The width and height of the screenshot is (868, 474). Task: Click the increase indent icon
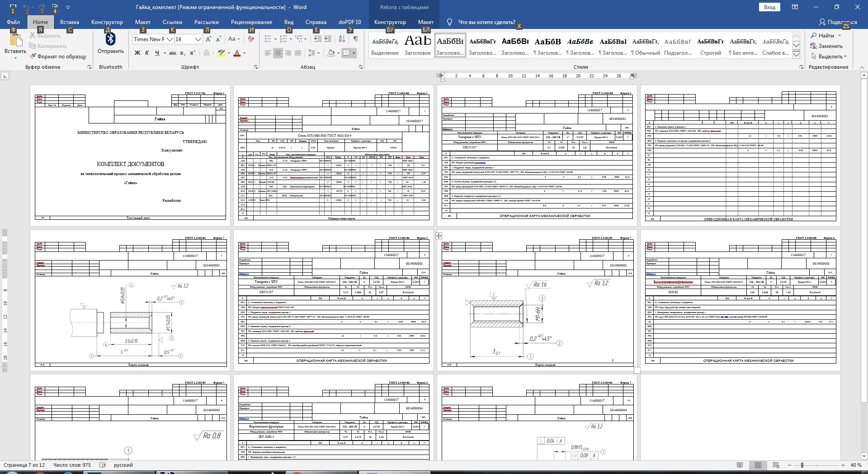click(328, 39)
